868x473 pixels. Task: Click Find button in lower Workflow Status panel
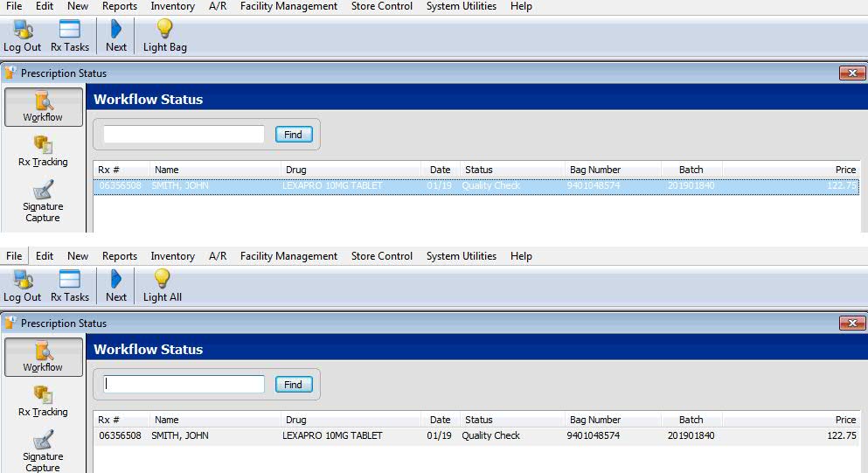point(294,385)
